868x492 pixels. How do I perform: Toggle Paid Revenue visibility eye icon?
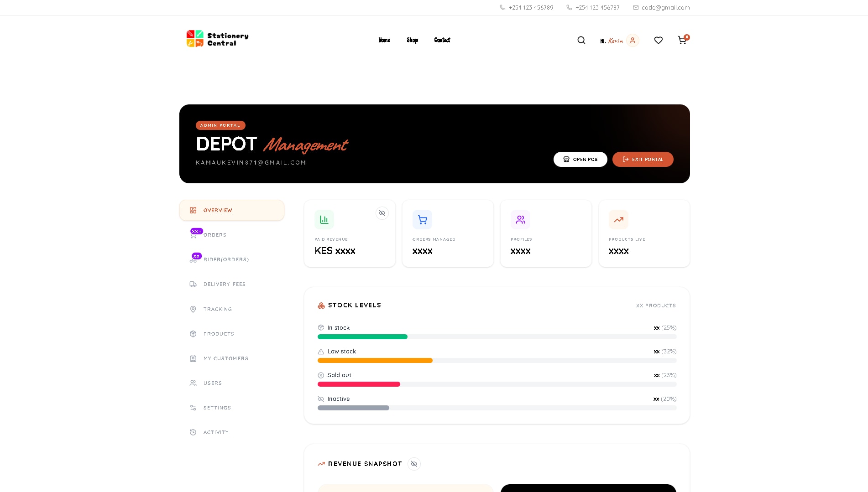coord(382,213)
